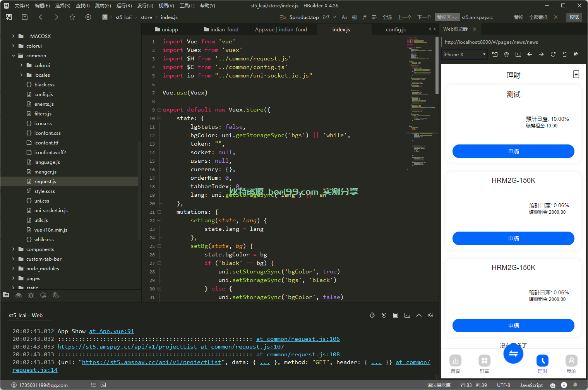Viewport: 588px width, 390px height.
Task: Open the 文件(F) menu
Action: pyautogui.click(x=22, y=6)
